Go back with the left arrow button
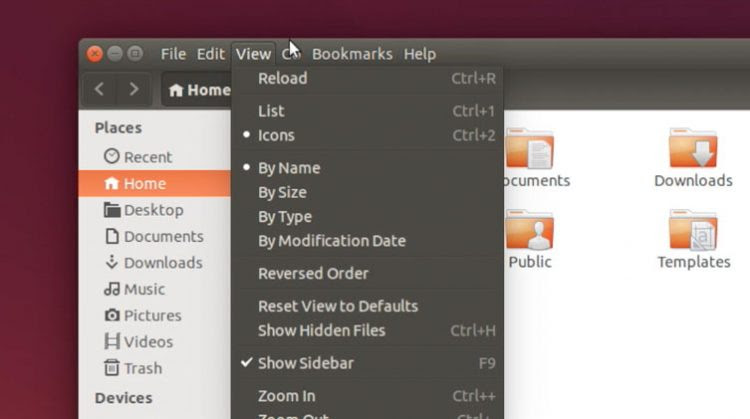 (99, 89)
